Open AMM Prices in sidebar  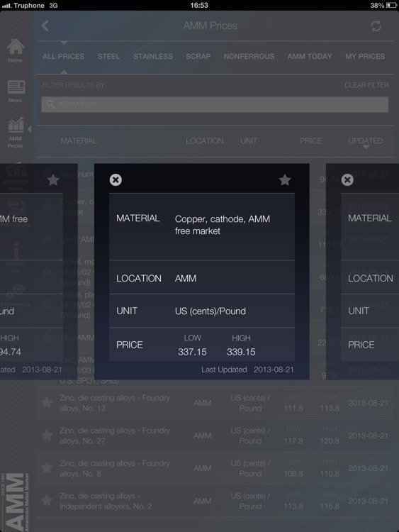(16, 133)
